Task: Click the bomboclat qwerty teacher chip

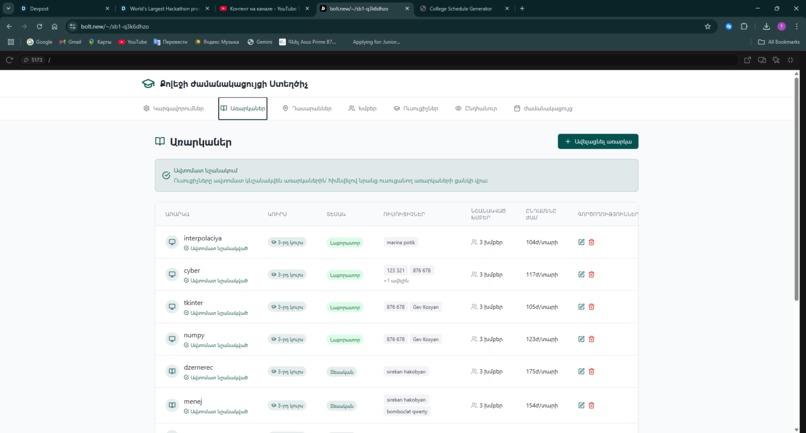Action: [407, 411]
